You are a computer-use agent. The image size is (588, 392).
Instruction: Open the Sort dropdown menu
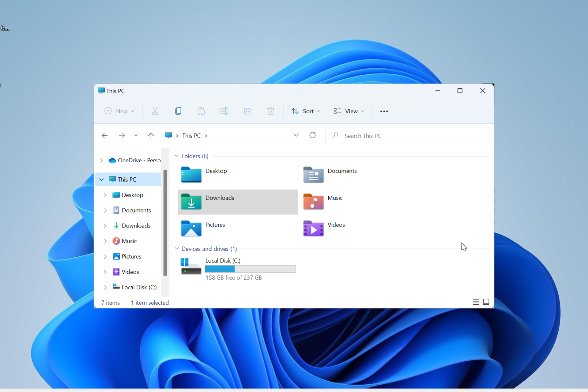[x=305, y=111]
